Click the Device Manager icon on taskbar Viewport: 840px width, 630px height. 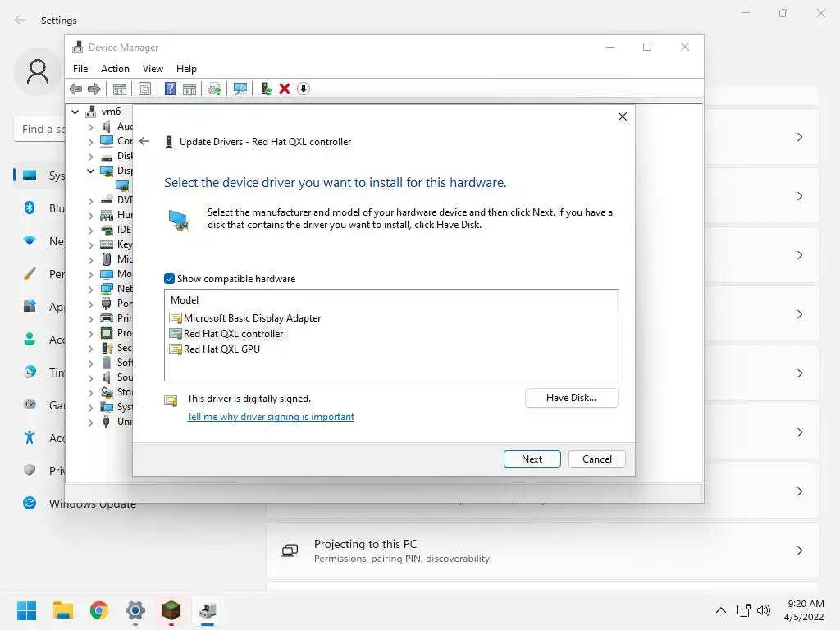[x=208, y=610]
